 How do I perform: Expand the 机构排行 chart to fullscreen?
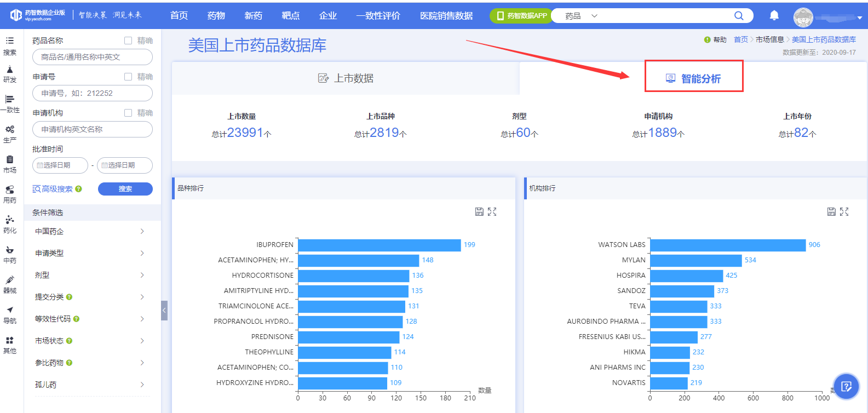point(844,211)
